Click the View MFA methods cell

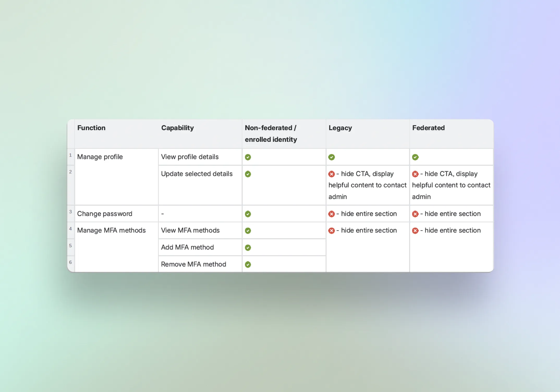(x=190, y=230)
